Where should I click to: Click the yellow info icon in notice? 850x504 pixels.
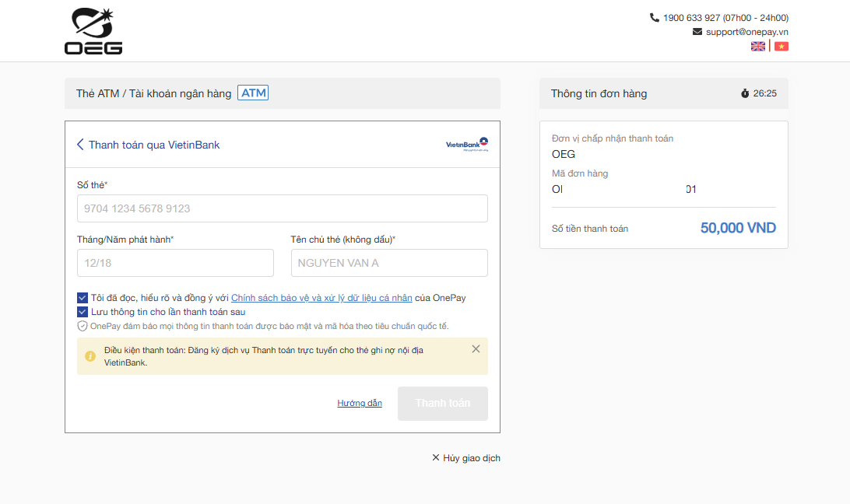pyautogui.click(x=90, y=356)
